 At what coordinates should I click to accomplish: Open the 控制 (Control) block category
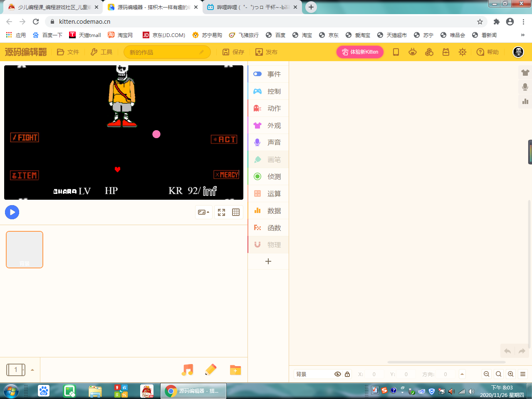point(268,91)
